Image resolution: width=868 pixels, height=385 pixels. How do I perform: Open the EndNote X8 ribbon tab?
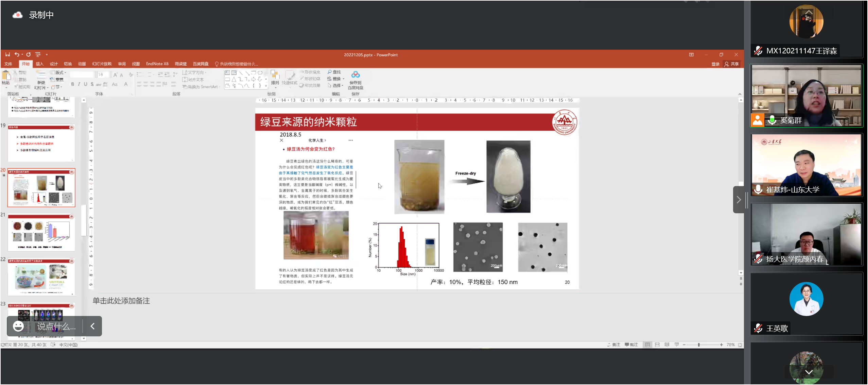[x=157, y=64]
